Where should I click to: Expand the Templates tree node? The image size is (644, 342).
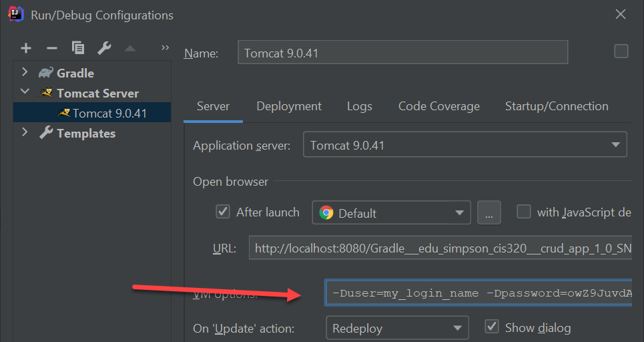click(25, 132)
